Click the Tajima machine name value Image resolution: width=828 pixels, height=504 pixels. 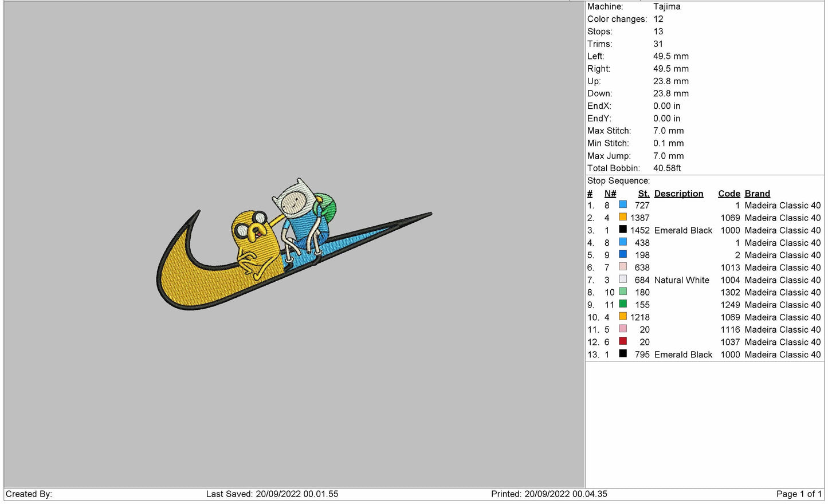667,6
